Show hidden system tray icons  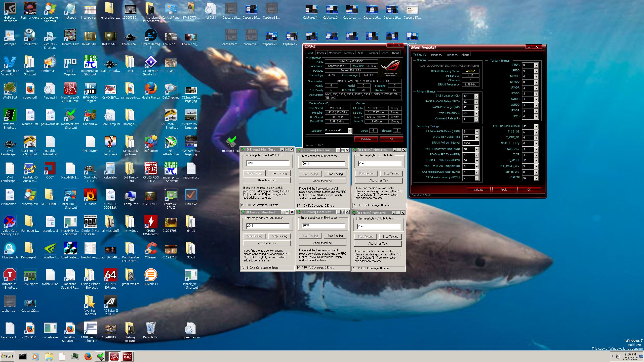612,356
